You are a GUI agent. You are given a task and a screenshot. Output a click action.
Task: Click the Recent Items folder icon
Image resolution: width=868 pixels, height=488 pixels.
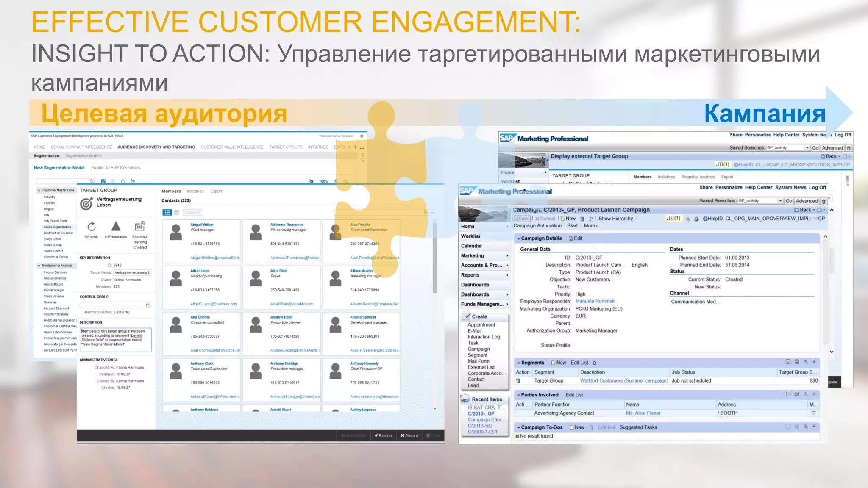pos(465,399)
